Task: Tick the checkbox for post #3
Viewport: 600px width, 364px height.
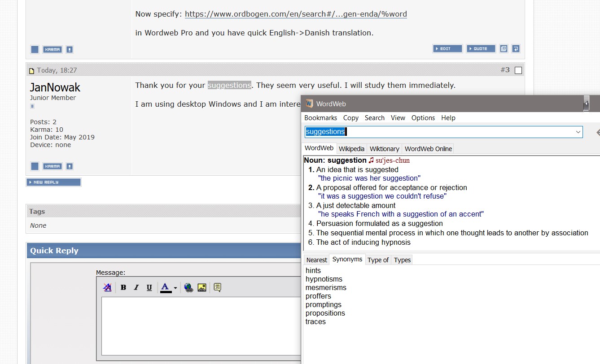Action: (518, 70)
